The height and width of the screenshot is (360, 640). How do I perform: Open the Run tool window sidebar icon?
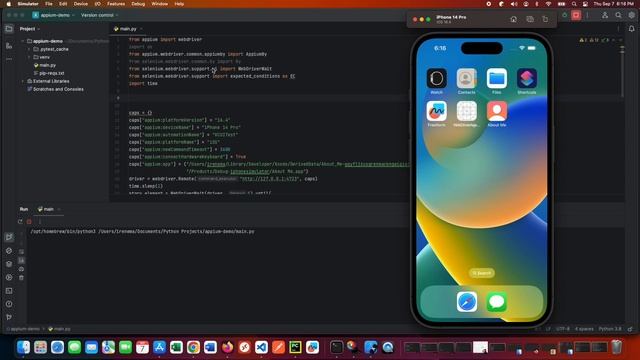point(9,237)
